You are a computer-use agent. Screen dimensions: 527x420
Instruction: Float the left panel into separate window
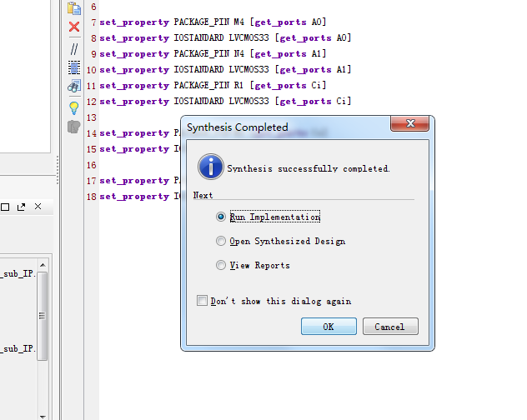[22, 207]
